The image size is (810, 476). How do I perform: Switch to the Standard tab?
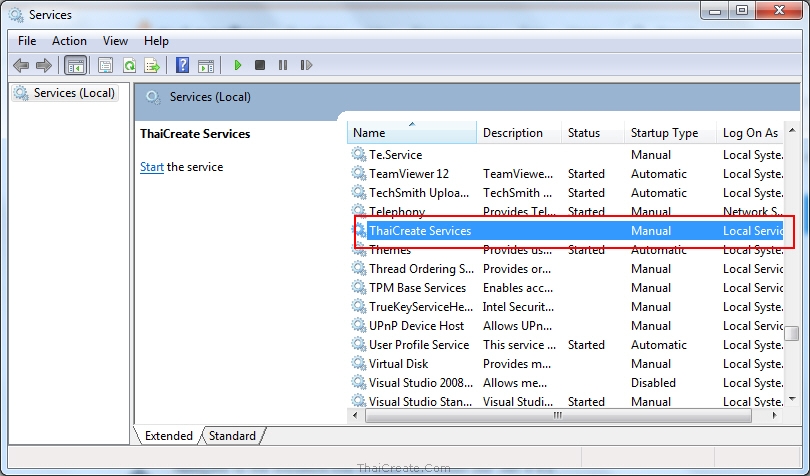pyautogui.click(x=232, y=436)
